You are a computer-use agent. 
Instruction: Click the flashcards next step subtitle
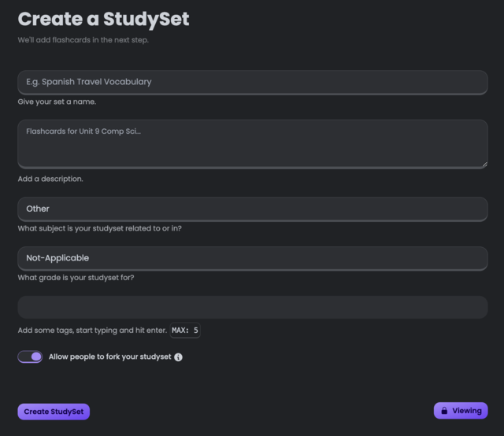click(x=83, y=40)
